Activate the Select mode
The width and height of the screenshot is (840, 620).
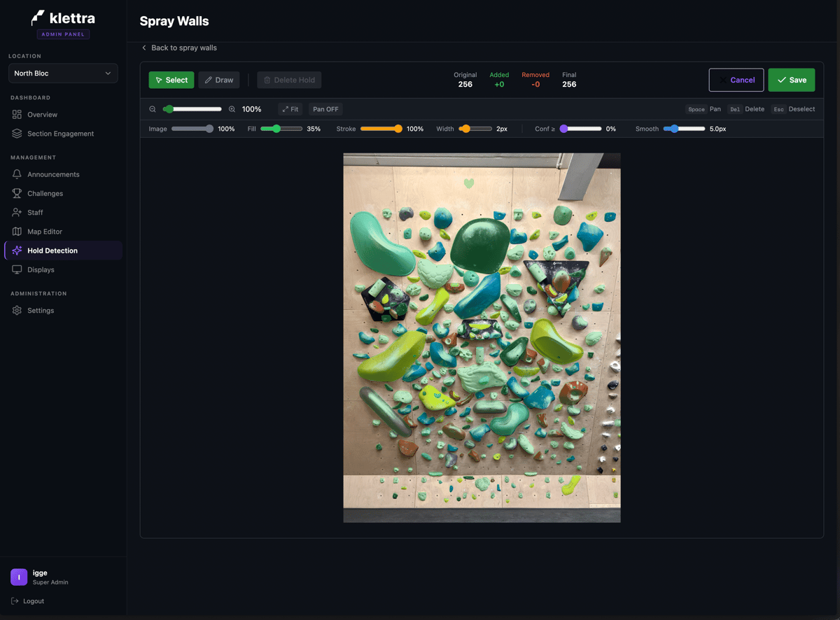(x=171, y=80)
